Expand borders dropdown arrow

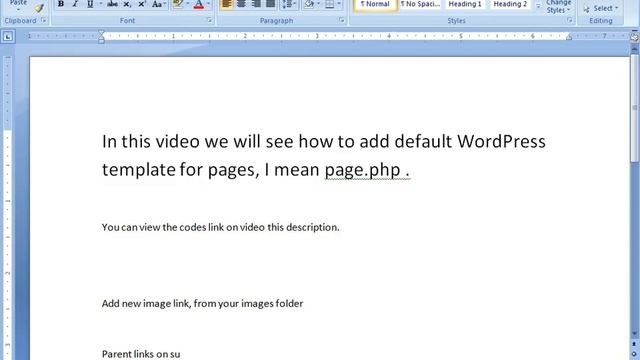(339, 4)
